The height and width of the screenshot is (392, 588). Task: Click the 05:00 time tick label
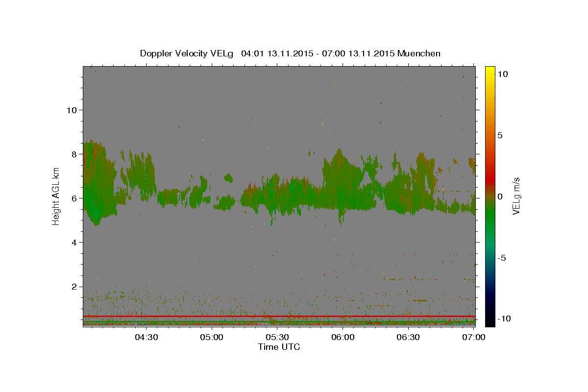(x=212, y=337)
